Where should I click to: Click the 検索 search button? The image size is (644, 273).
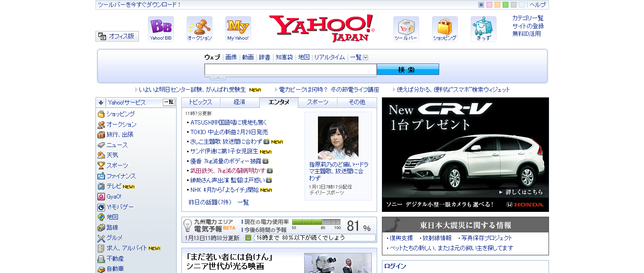click(x=408, y=70)
